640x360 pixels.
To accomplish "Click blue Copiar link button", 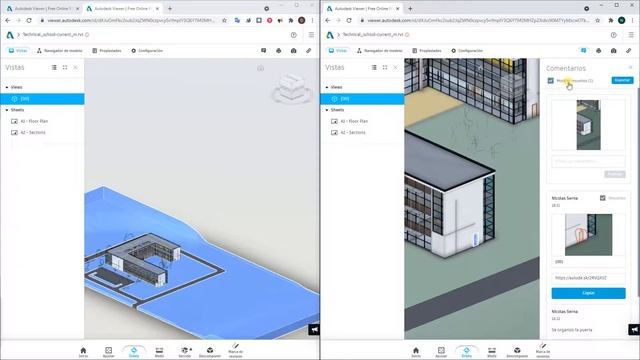I will [589, 293].
